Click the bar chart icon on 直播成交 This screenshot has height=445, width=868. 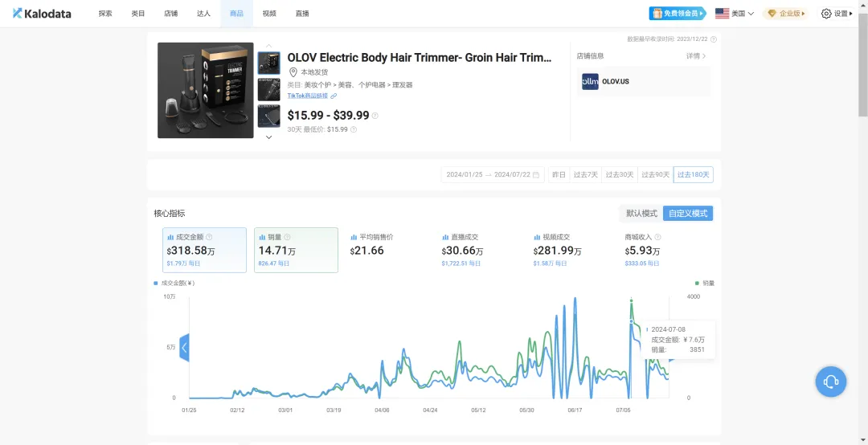(x=445, y=237)
